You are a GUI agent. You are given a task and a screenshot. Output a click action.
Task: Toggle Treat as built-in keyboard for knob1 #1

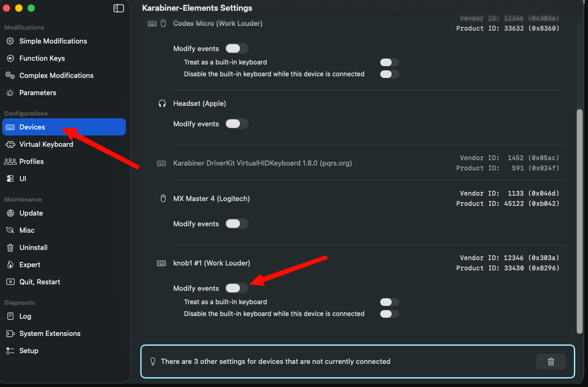tap(389, 302)
